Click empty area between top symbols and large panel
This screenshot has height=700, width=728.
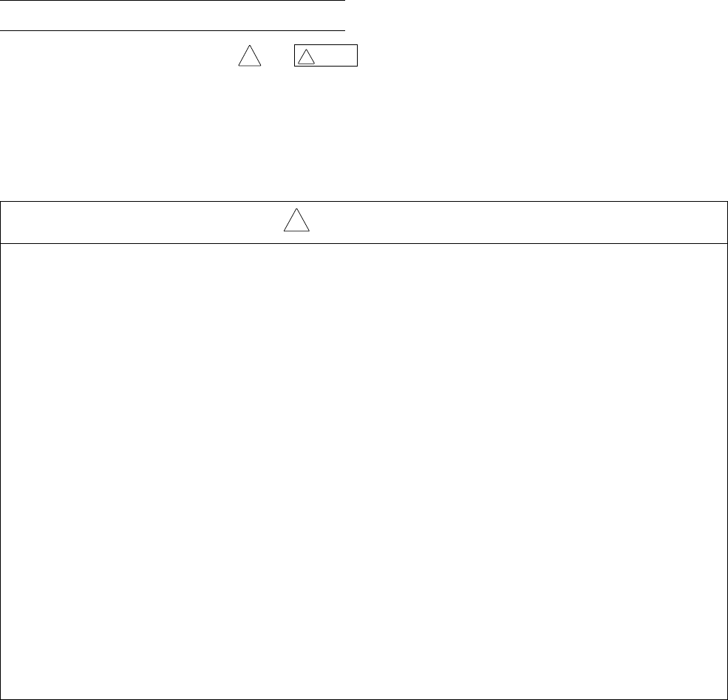364,134
